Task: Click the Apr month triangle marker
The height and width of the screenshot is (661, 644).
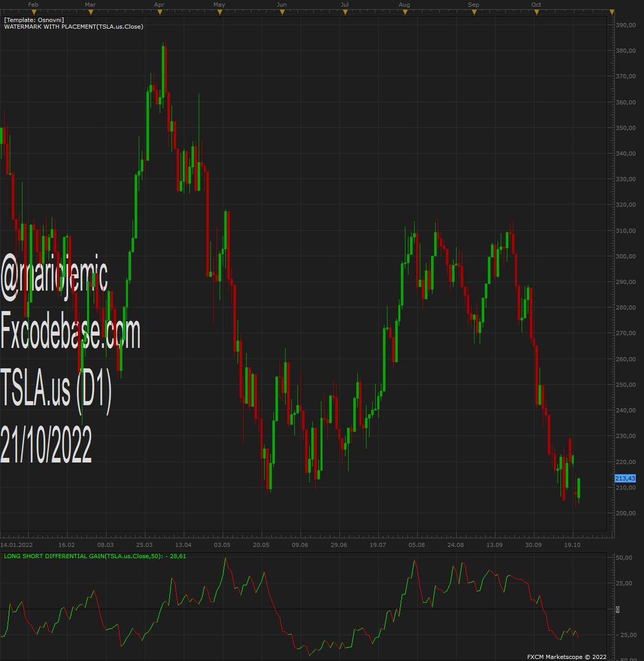Action: pos(160,12)
